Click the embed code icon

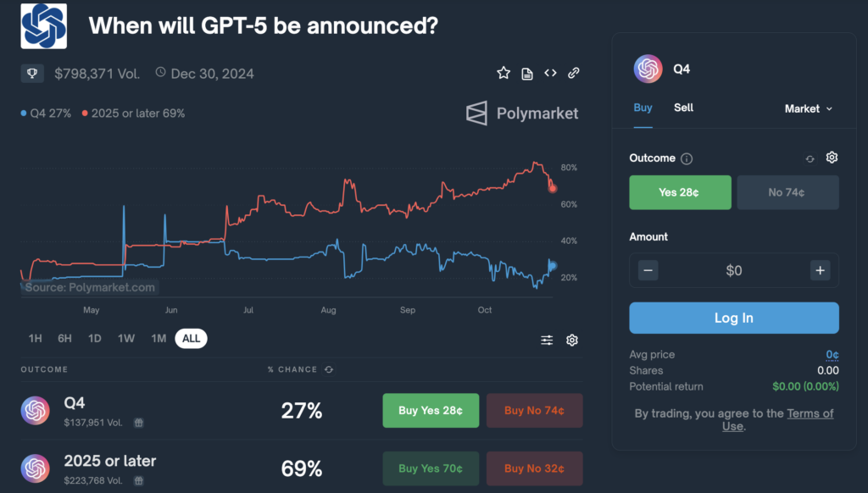click(550, 74)
